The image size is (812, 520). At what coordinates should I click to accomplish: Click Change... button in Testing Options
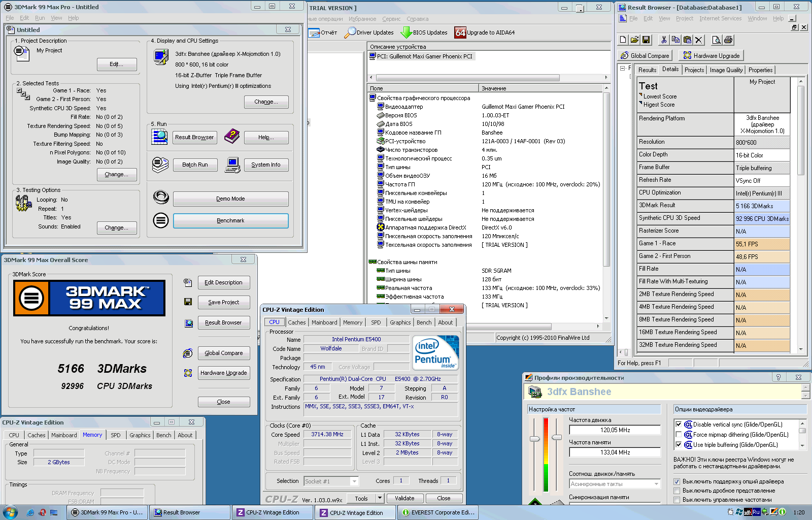pos(117,227)
